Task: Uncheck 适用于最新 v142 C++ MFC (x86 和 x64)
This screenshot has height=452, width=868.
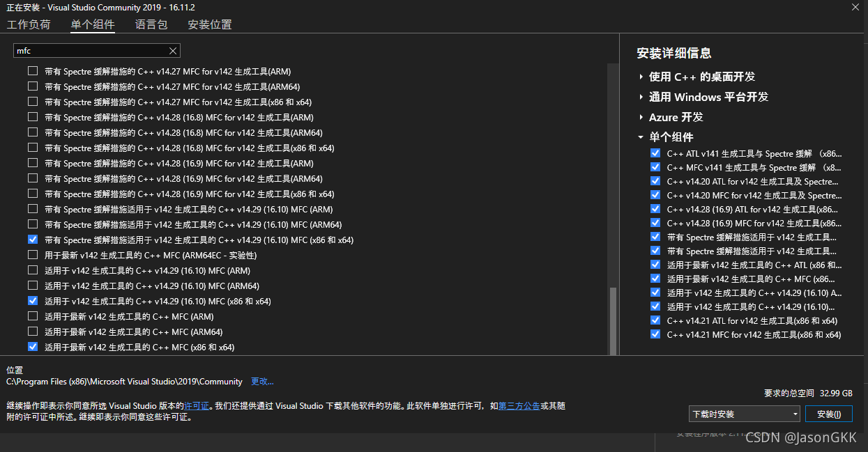Action: coord(33,347)
